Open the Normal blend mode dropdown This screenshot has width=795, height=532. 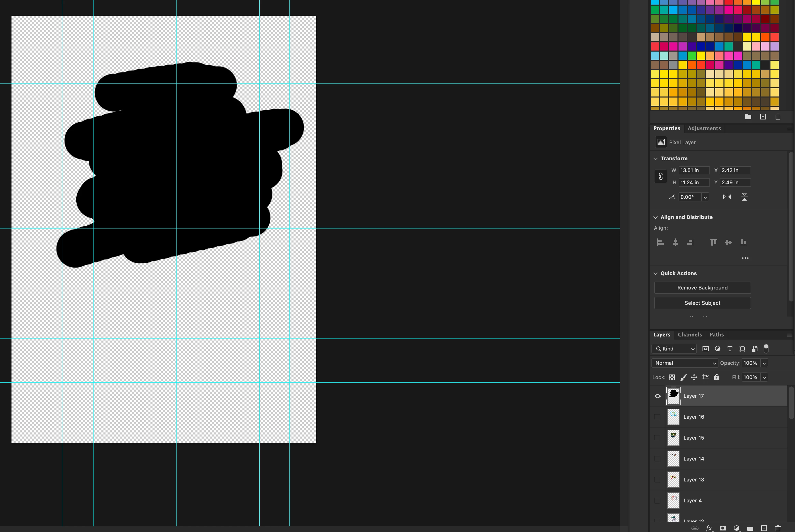click(x=684, y=363)
